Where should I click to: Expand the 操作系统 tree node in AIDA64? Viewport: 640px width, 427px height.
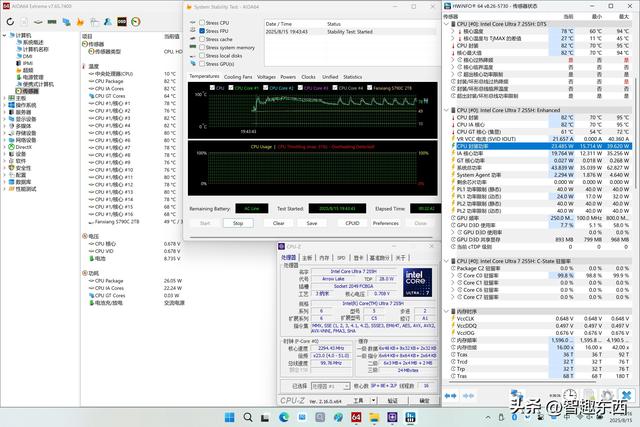[4, 105]
